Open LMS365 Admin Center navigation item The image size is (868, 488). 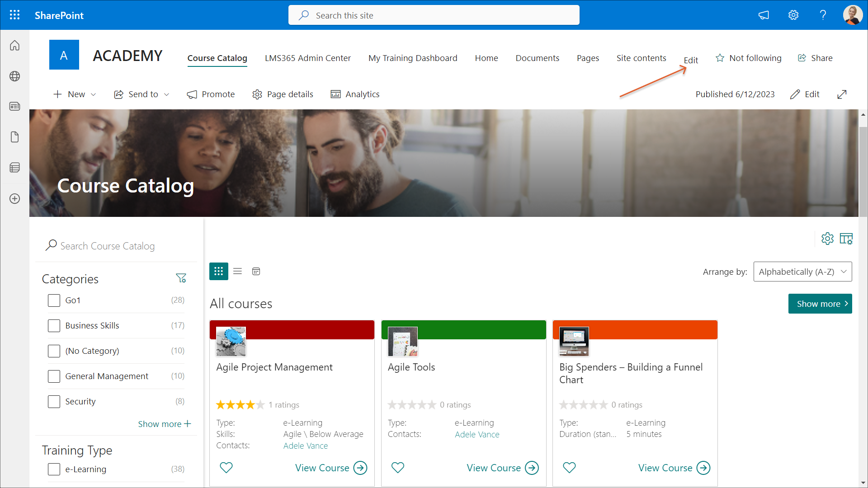(x=307, y=58)
